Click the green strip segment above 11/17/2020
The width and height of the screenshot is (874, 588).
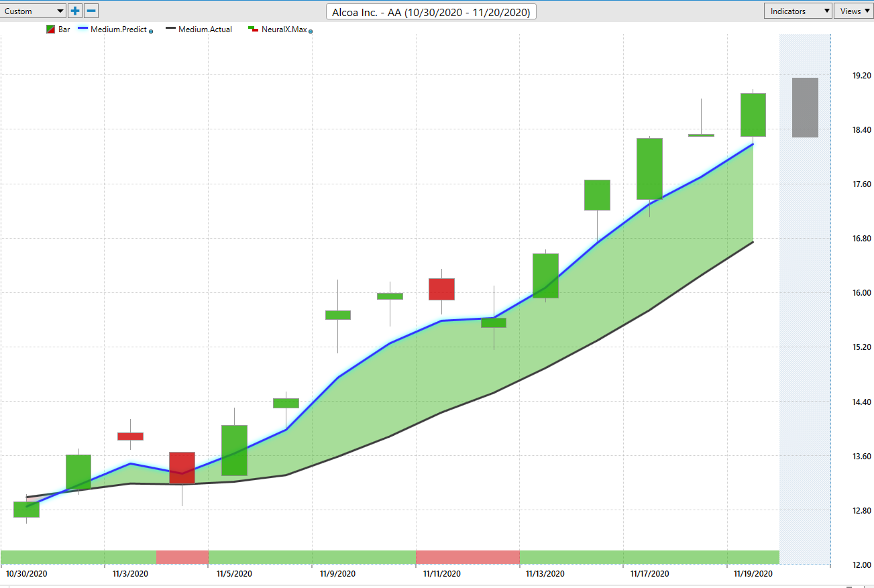tap(649, 556)
